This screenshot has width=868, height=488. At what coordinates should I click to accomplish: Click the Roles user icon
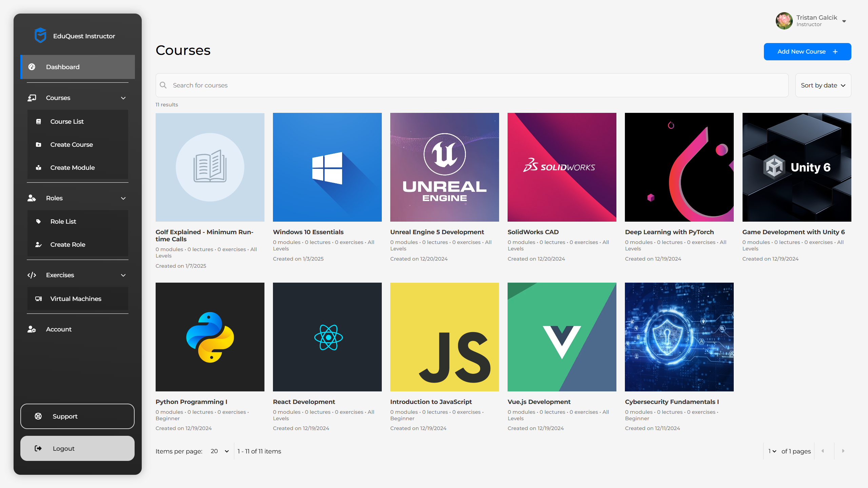(32, 198)
